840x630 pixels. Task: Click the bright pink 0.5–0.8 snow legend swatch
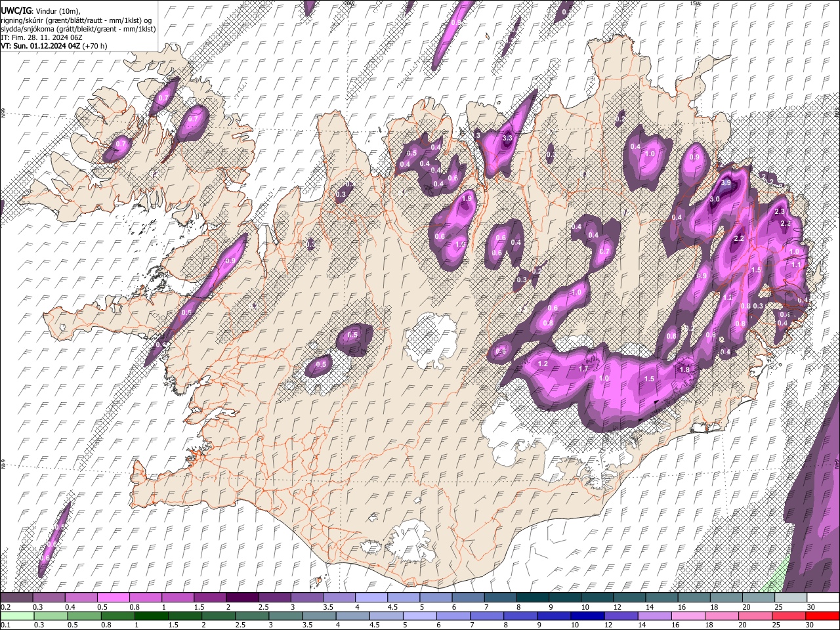coord(113,598)
